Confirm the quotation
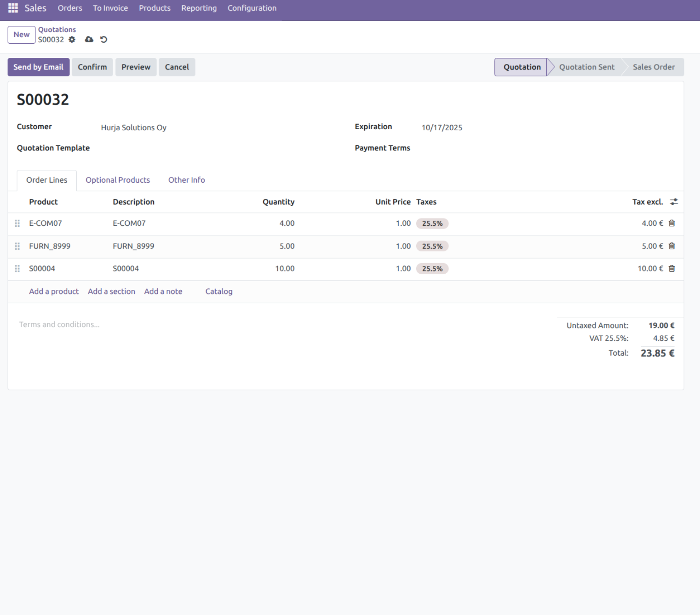 [x=92, y=67]
